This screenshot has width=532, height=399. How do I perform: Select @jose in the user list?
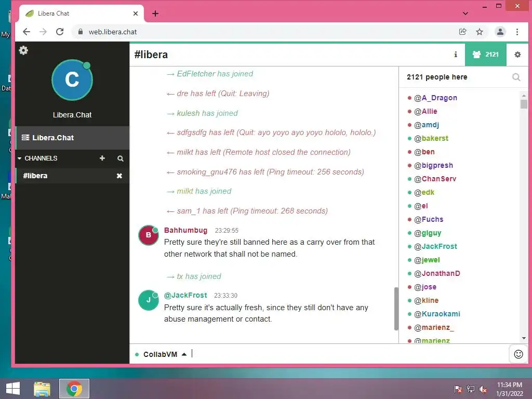coord(425,287)
